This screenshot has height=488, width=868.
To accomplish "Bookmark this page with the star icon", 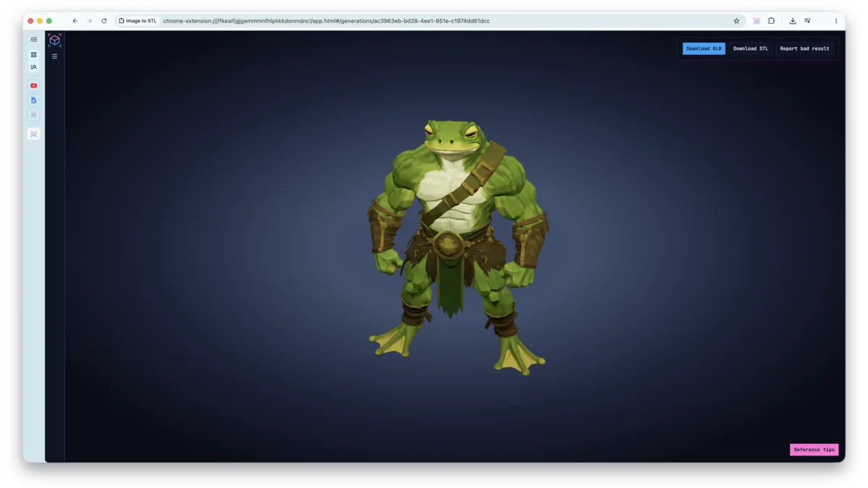I will pos(736,21).
